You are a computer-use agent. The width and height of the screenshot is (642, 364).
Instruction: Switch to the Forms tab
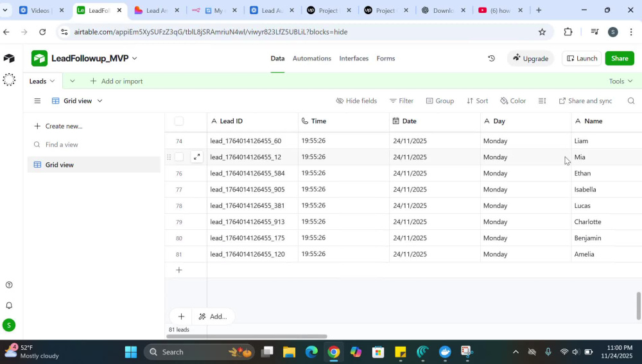(386, 58)
